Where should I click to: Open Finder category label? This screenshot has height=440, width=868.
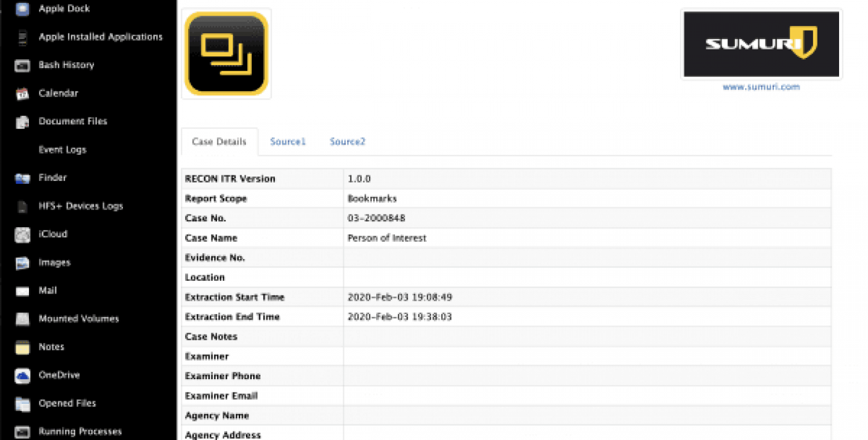coord(52,178)
